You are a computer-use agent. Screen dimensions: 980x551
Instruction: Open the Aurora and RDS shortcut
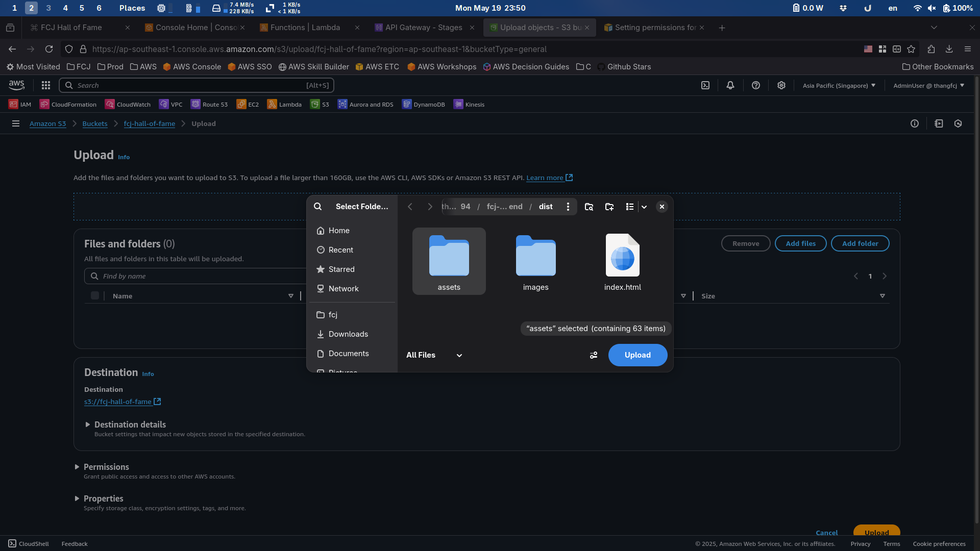(x=365, y=105)
